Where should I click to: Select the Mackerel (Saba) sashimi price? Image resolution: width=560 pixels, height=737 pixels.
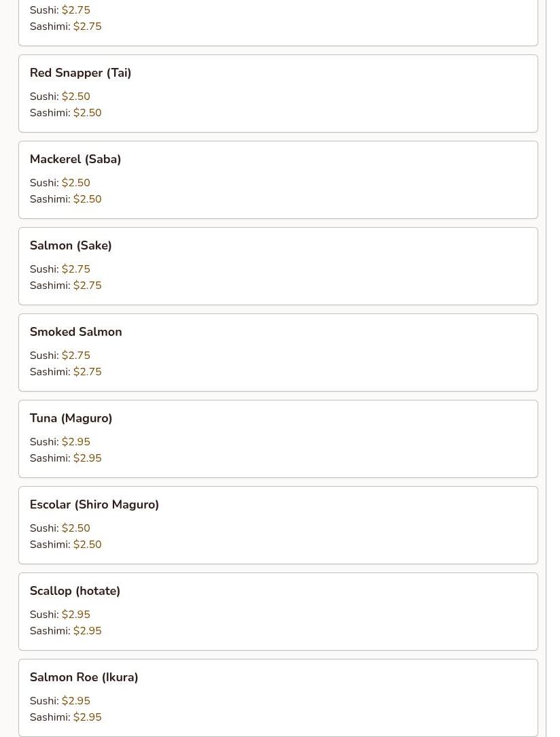pos(87,199)
